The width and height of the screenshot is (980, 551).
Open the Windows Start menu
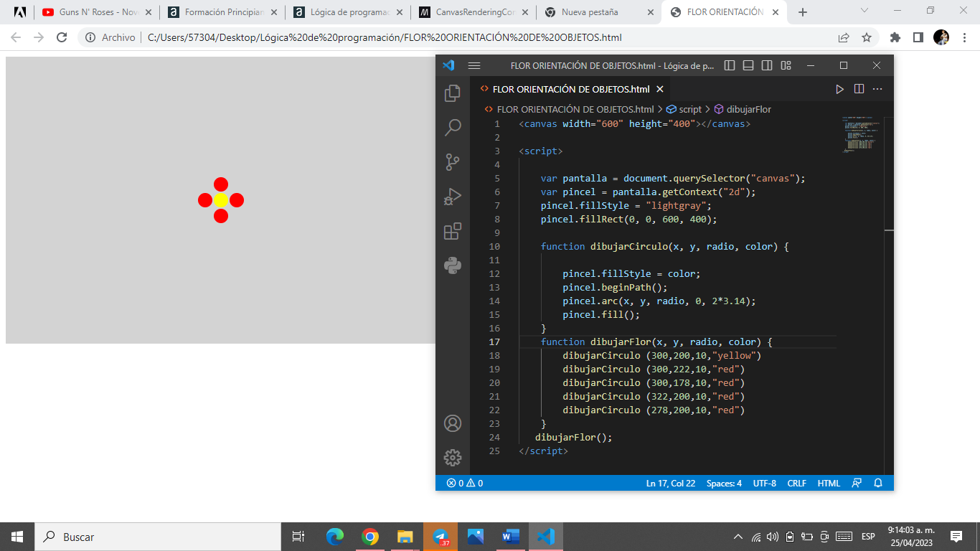(17, 537)
